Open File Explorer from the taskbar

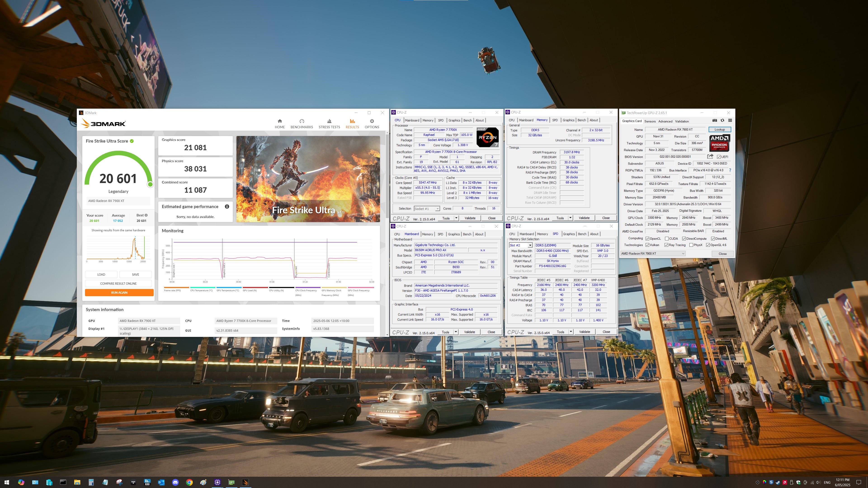coord(77,482)
